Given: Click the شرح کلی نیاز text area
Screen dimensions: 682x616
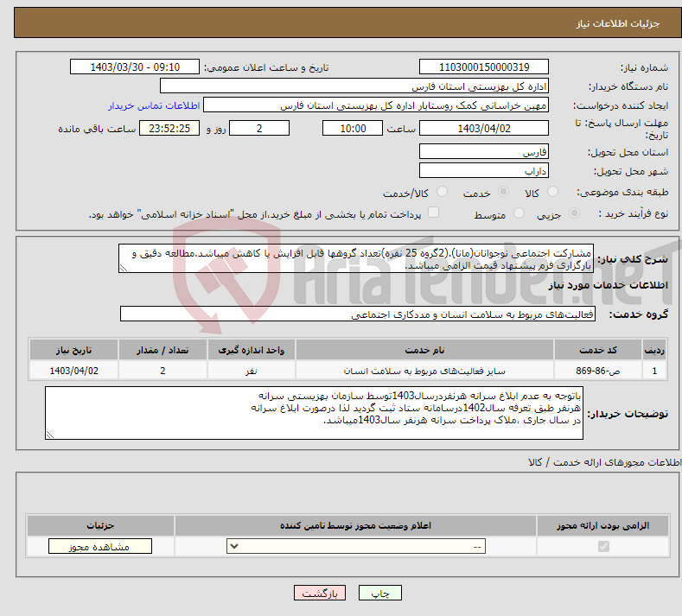Looking at the screenshot, I should click(356, 258).
